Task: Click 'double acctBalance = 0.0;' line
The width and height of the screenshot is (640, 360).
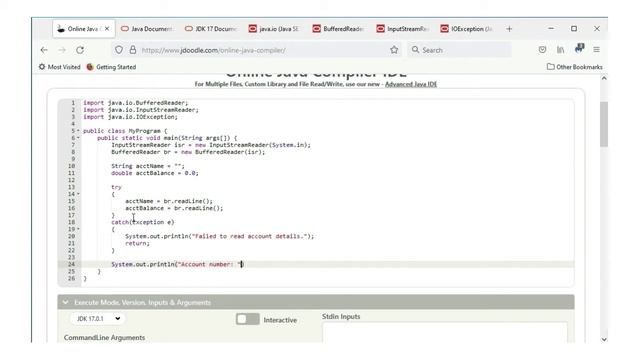Action: (155, 173)
